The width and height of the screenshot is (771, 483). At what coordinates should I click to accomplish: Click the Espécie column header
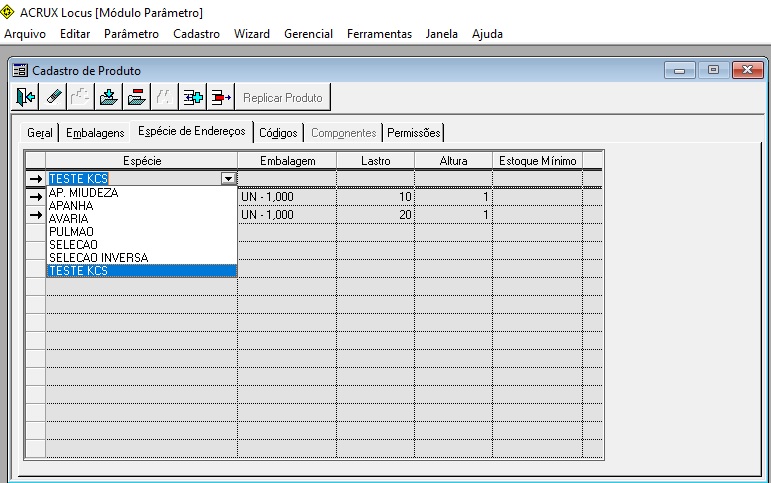[142, 161]
